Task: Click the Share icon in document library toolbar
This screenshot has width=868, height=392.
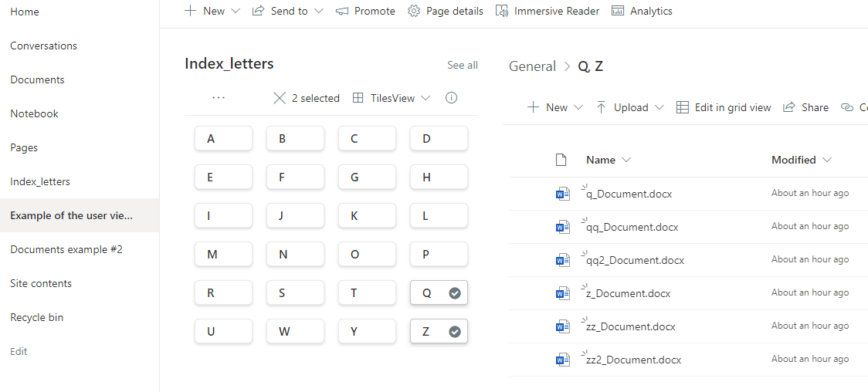Action: click(x=788, y=107)
